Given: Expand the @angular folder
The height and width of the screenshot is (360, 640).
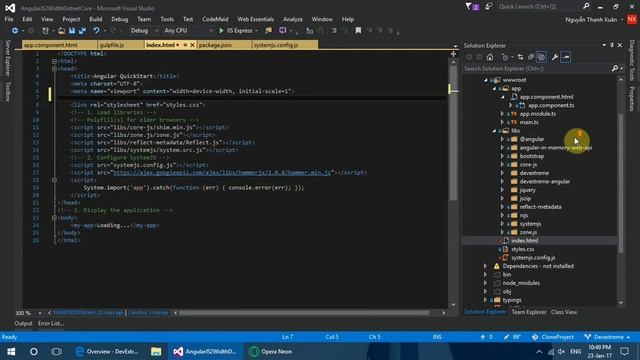Looking at the screenshot, I should click(x=502, y=139).
